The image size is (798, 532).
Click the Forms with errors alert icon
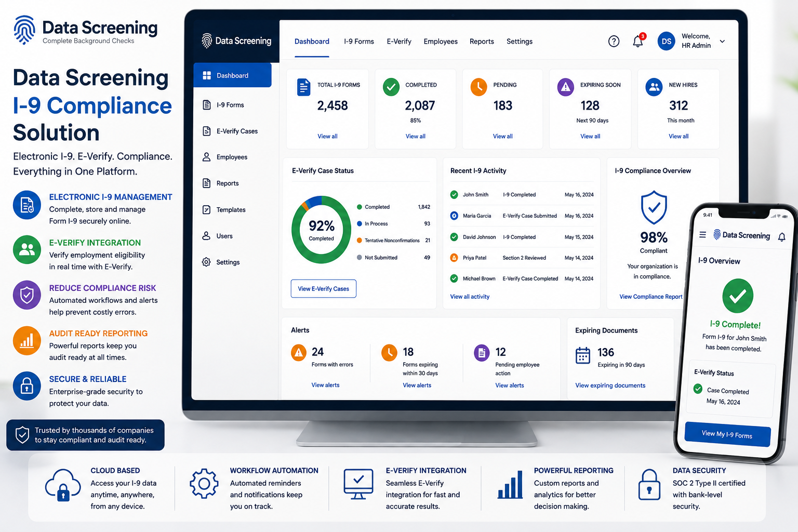pos(299,353)
